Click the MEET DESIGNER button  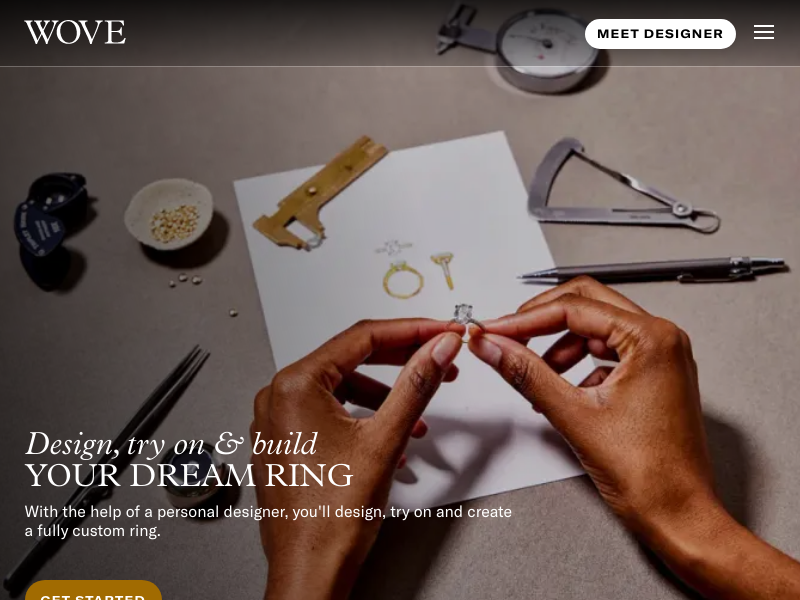pyautogui.click(x=660, y=34)
